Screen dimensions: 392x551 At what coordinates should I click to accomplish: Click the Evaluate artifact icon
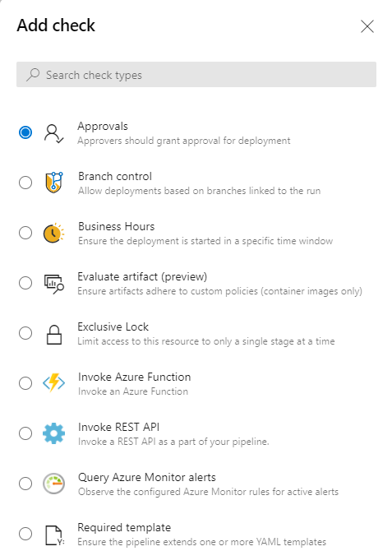click(x=53, y=284)
